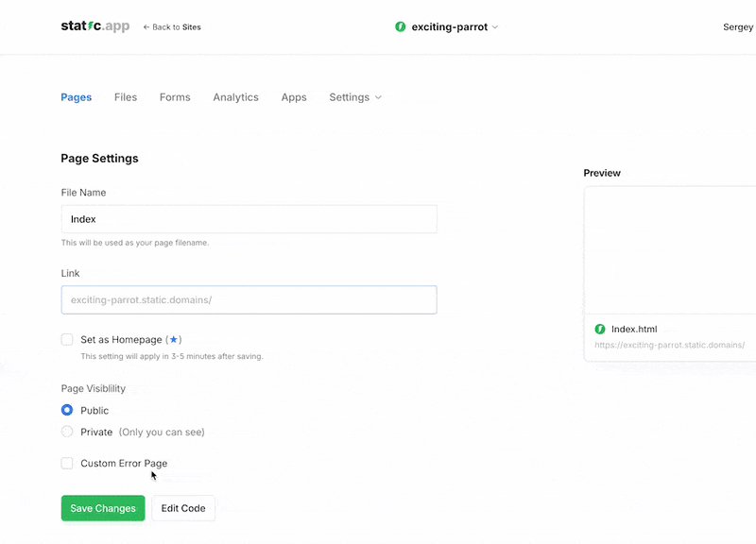The image size is (756, 544).
Task: Click the green icon beside Index.html
Action: point(600,329)
